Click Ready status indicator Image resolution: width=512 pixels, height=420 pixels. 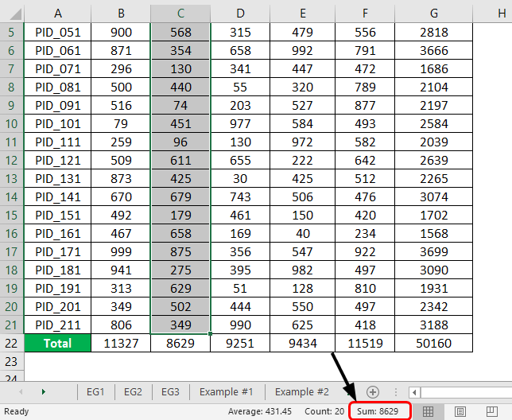point(17,411)
